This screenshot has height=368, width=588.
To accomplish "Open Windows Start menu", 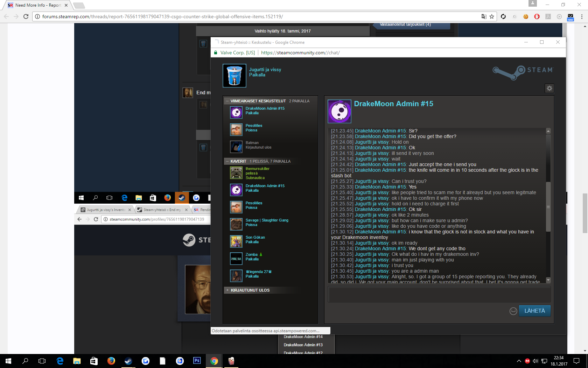I will pyautogui.click(x=8, y=361).
